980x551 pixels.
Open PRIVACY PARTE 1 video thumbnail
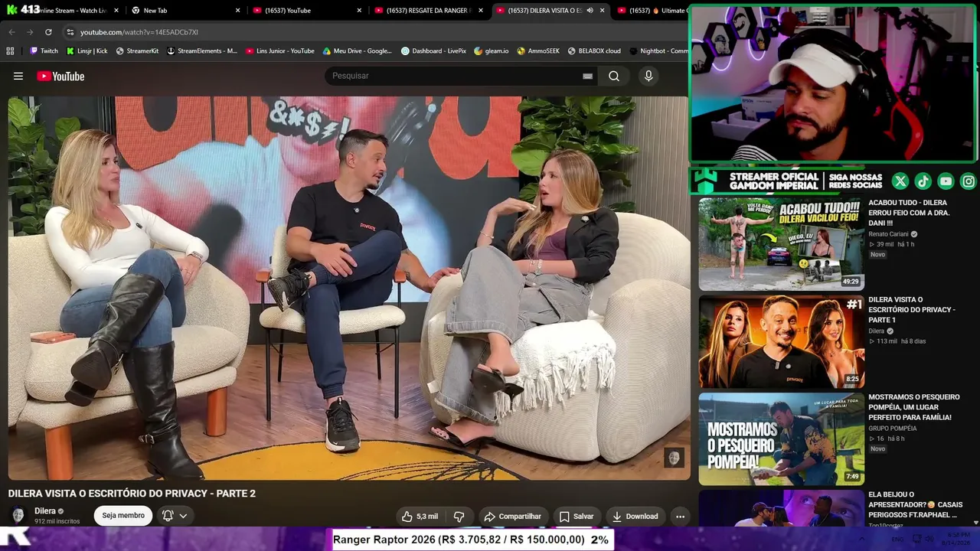(x=781, y=341)
